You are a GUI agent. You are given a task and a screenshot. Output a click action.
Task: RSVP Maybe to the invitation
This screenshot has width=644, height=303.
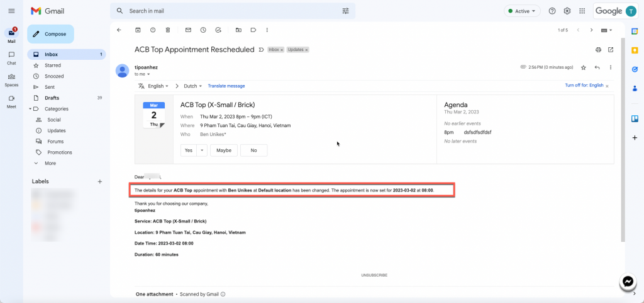[x=224, y=151]
